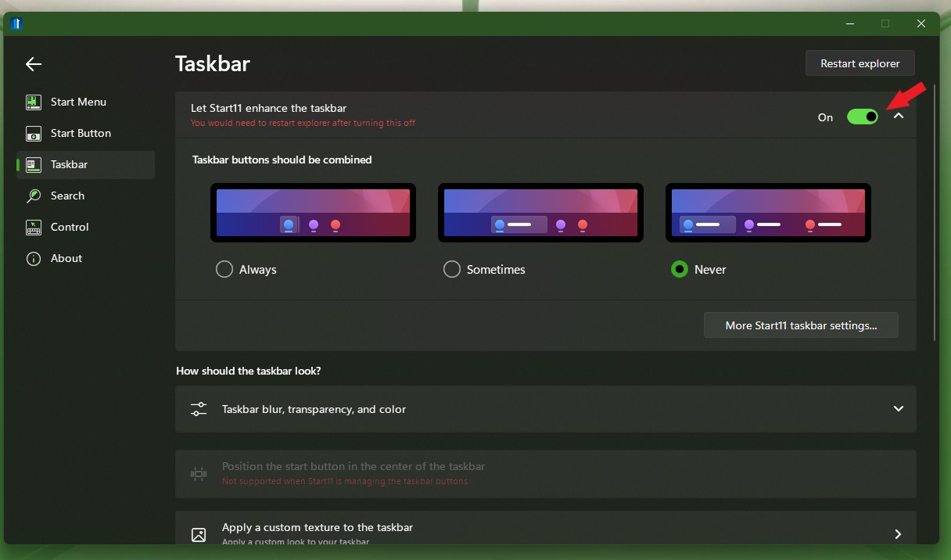Screen dimensions: 951x560
Task: Expand Taskbar blur, transparency, and color
Action: 899,409
